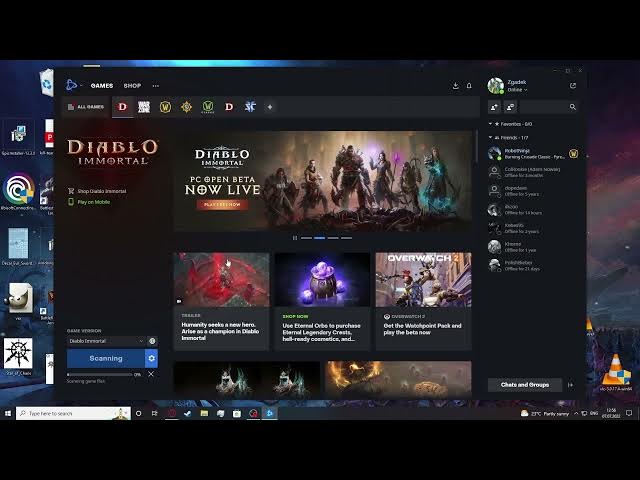Collapse the social panel arrow icon
The height and width of the screenshot is (480, 640).
point(571,385)
